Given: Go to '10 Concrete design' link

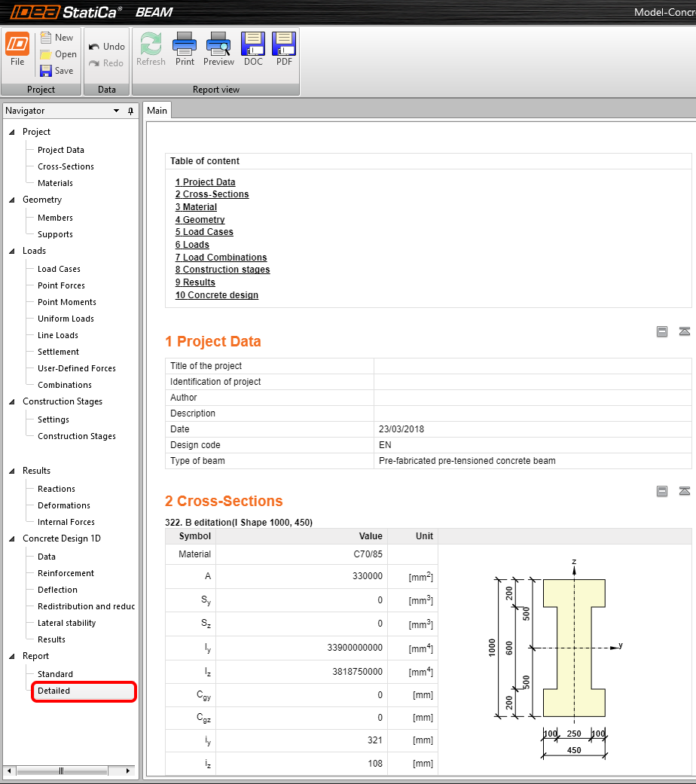Looking at the screenshot, I should pos(217,295).
